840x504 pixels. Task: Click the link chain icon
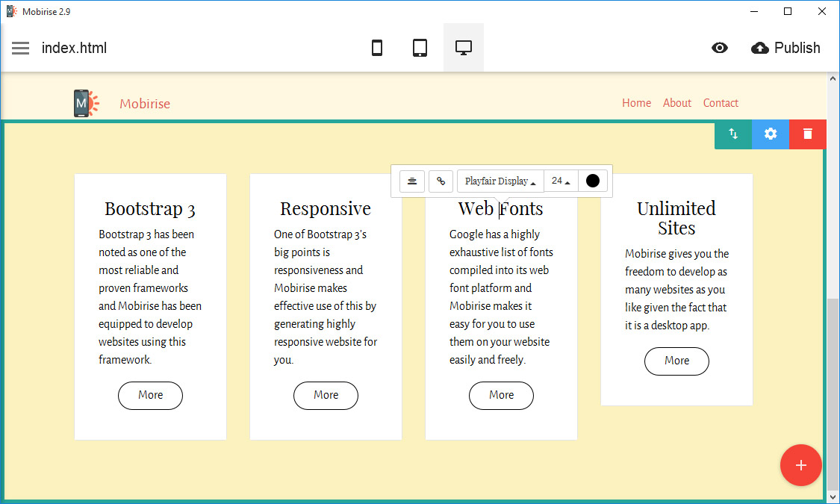point(441,181)
